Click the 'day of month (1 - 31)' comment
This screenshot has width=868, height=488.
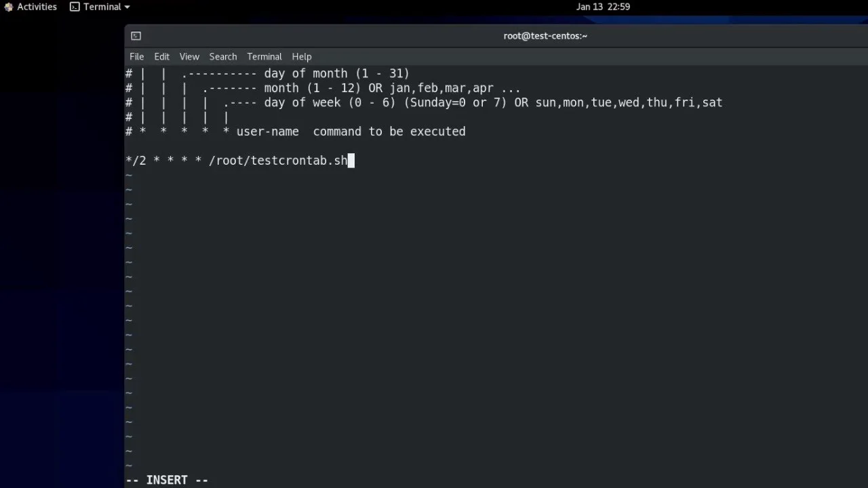pyautogui.click(x=336, y=73)
